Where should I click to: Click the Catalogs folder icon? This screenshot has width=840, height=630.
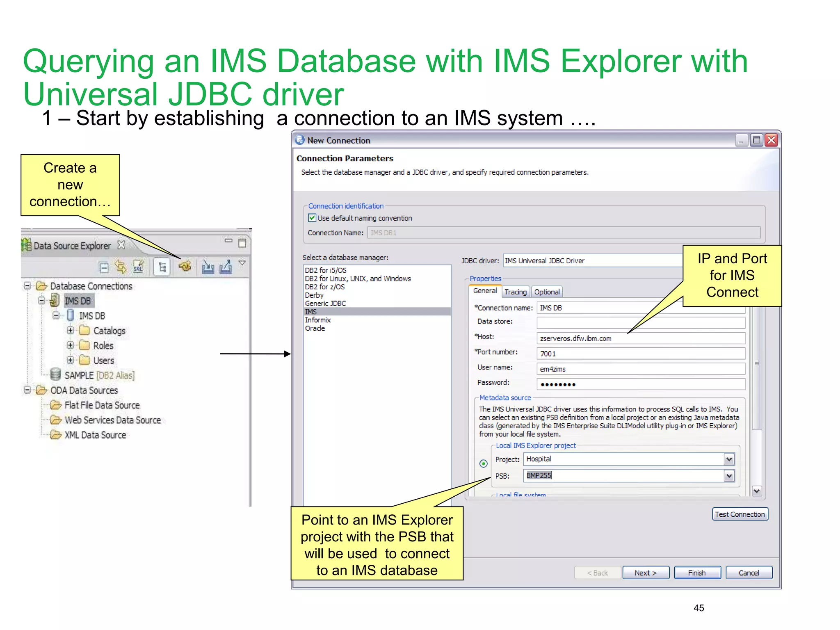tap(84, 330)
